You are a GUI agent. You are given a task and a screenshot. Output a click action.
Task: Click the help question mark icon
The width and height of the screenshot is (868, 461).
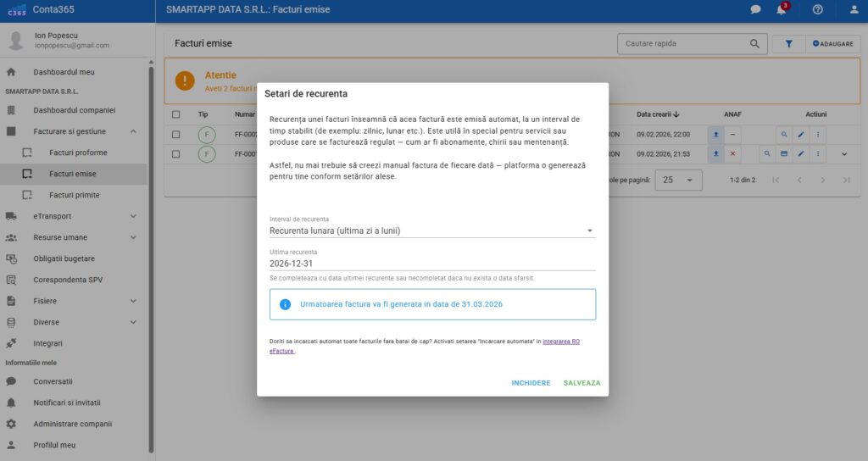click(817, 9)
